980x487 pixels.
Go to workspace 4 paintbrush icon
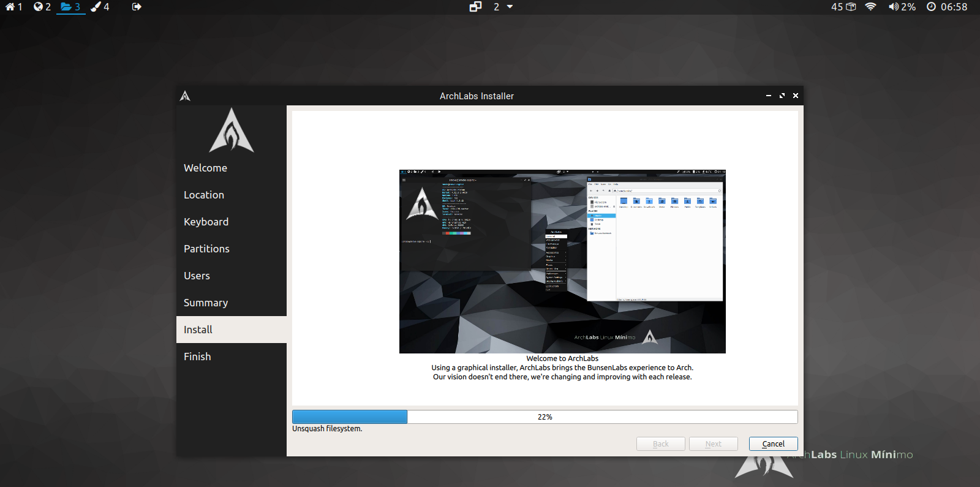click(96, 7)
